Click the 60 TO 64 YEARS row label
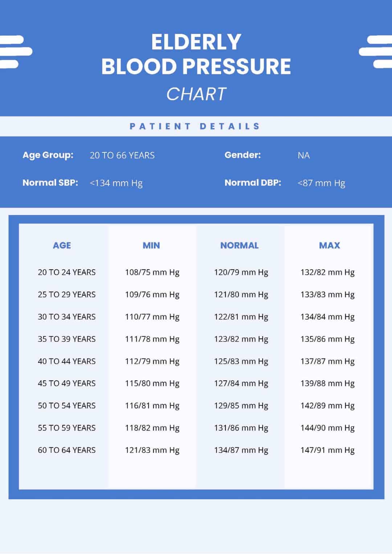Screen dimensions: 392x554 point(67,450)
